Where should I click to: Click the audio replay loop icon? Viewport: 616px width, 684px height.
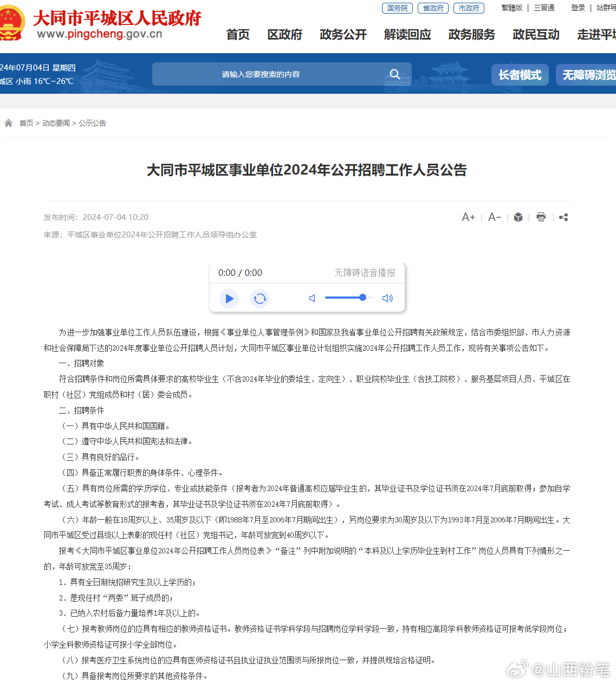tap(260, 298)
